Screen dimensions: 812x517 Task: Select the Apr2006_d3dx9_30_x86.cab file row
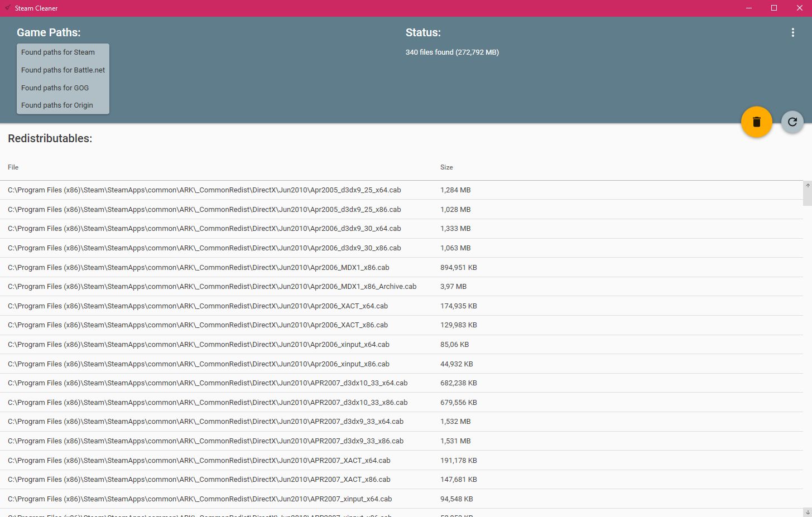[x=401, y=248]
